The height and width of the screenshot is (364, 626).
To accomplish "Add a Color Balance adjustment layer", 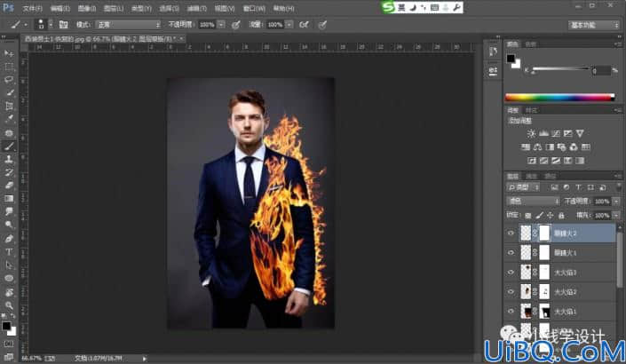I will point(537,146).
